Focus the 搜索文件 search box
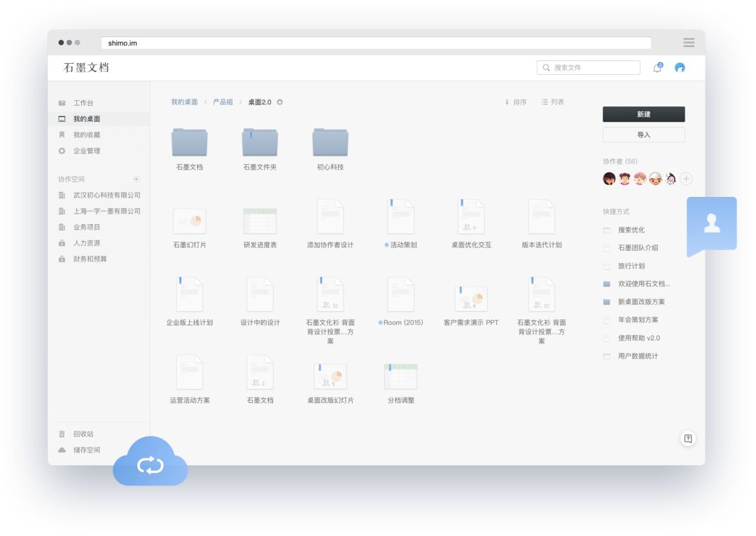The width and height of the screenshot is (756, 536). (588, 67)
